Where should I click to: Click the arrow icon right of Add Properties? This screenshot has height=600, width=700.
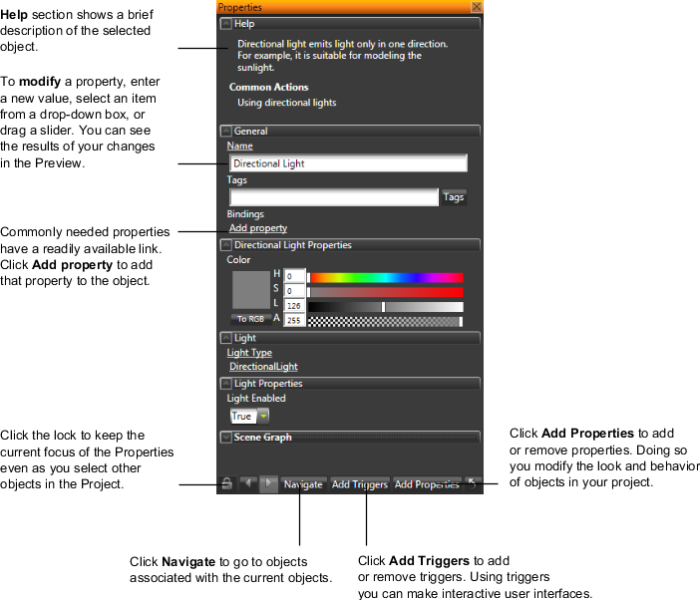point(474,484)
